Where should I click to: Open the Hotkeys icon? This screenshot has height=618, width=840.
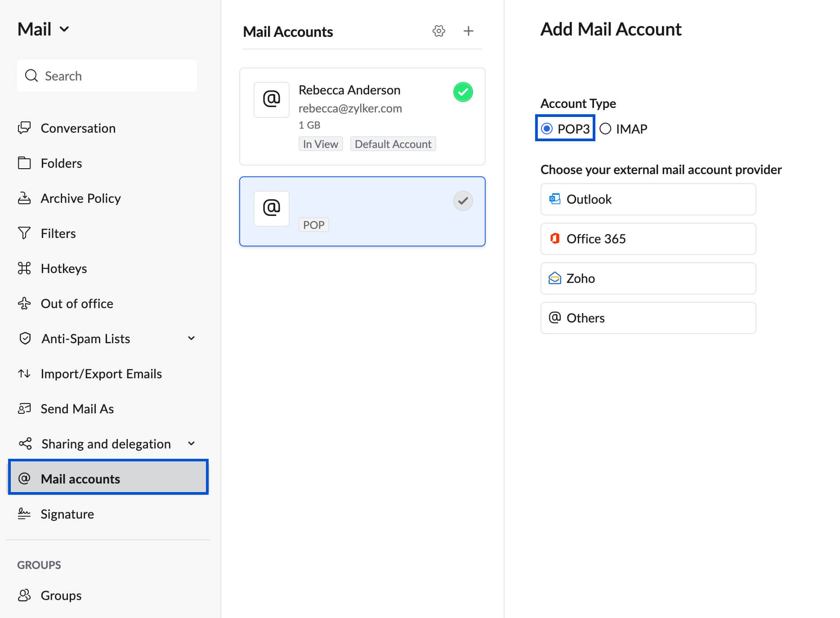coord(26,268)
